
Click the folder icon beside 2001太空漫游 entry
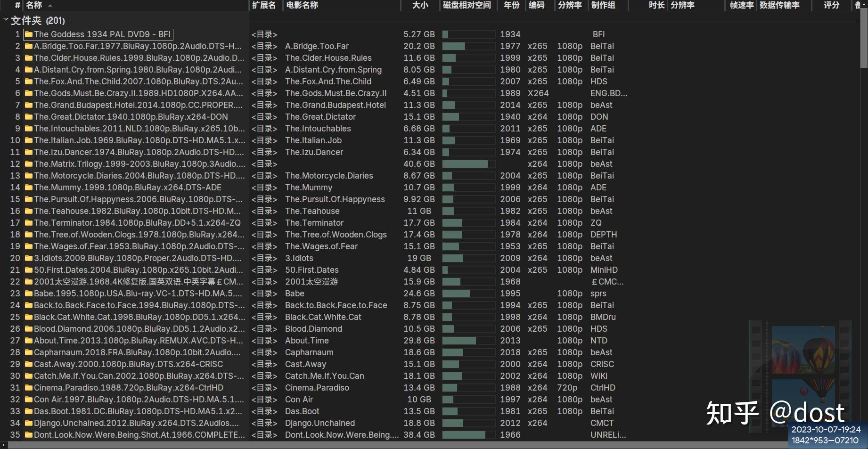coord(28,281)
